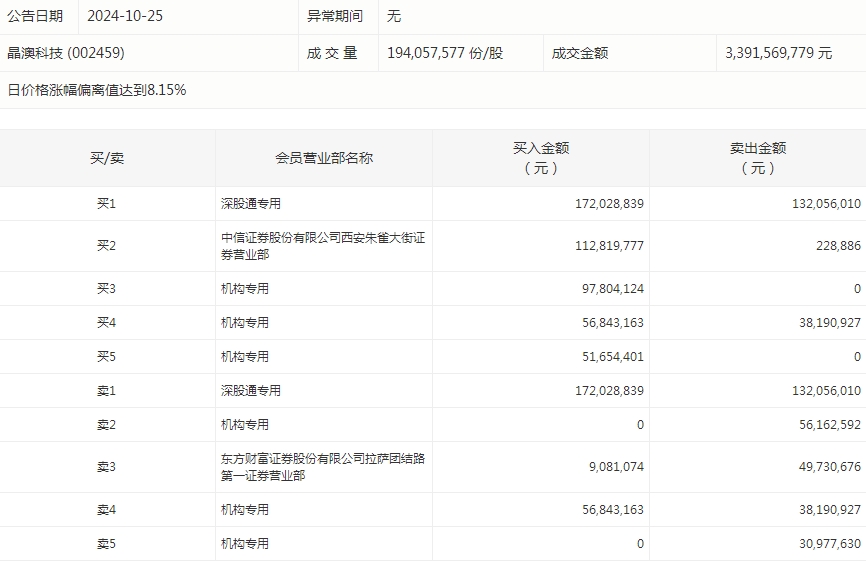866x563 pixels.
Task: Select the 买3 row label
Action: (x=107, y=289)
